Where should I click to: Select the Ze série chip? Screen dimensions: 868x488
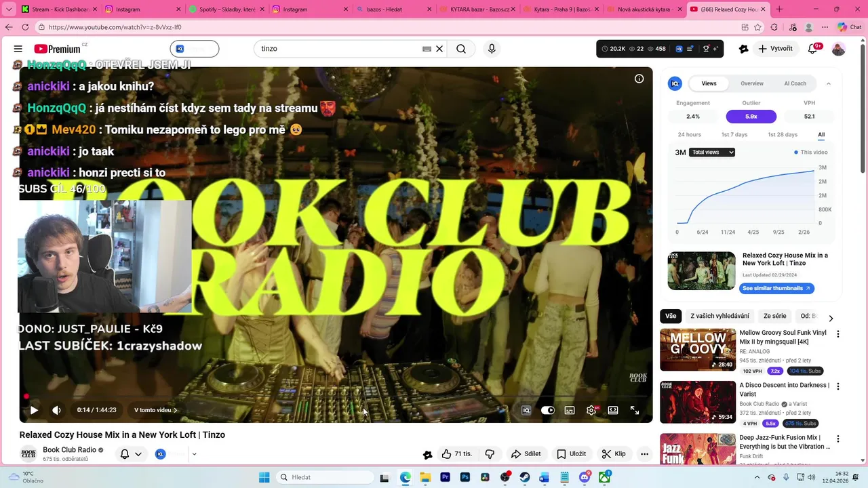[x=774, y=316]
